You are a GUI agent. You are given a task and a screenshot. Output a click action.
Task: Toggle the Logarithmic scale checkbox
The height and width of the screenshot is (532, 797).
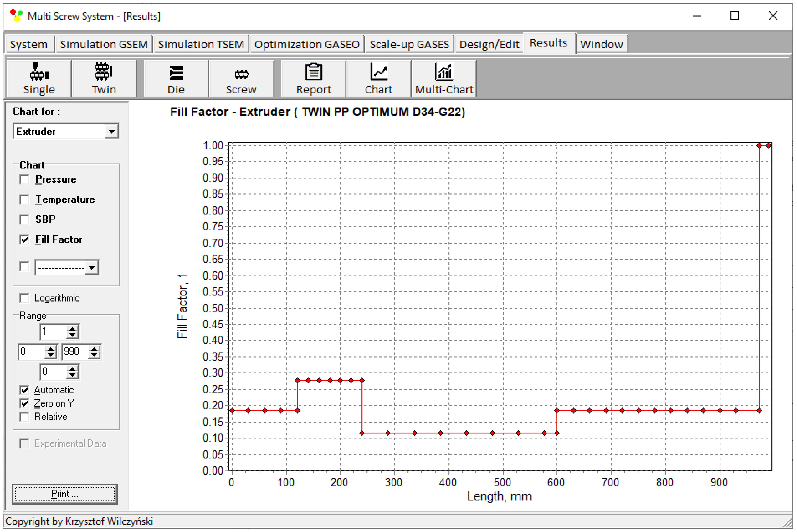point(24,298)
